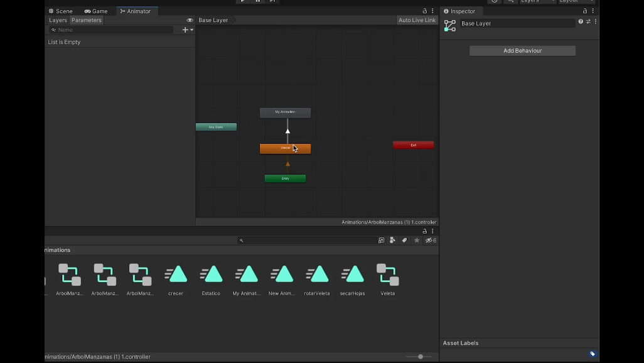This screenshot has height=363, width=644.
Task: Select transition arrow from crecer to My Animation
Action: pos(287,131)
